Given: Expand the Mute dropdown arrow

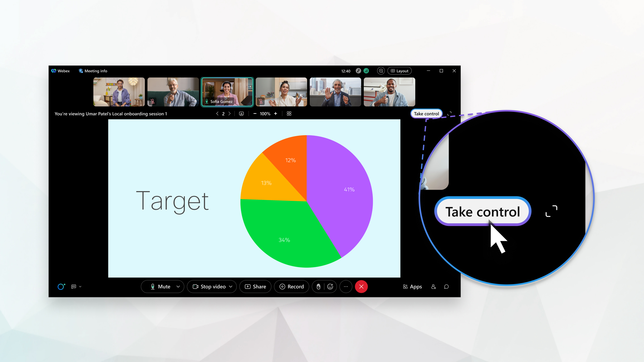Looking at the screenshot, I should click(x=178, y=286).
